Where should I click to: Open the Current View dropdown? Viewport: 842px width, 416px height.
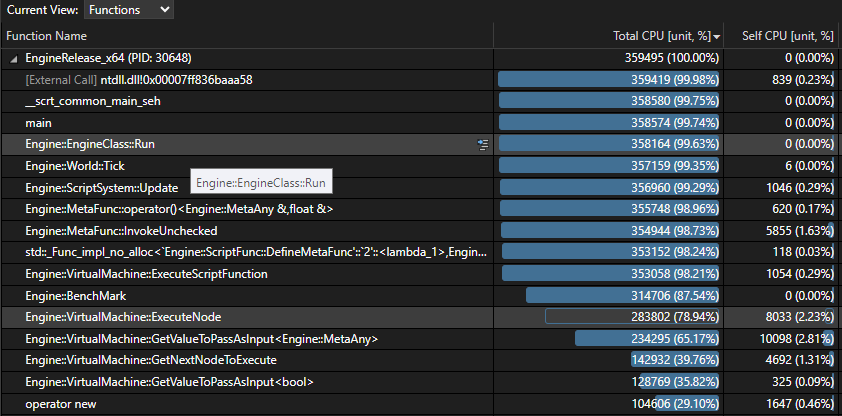tap(129, 10)
